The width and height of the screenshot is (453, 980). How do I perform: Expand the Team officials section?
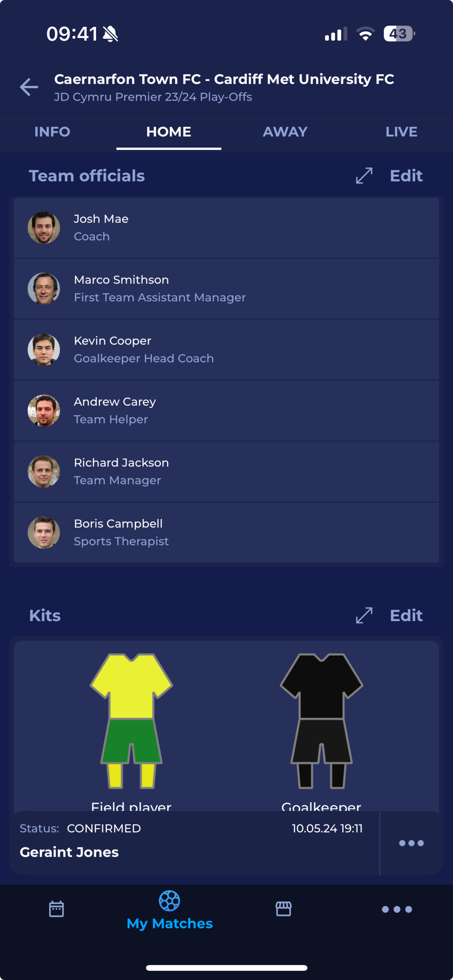click(x=364, y=176)
